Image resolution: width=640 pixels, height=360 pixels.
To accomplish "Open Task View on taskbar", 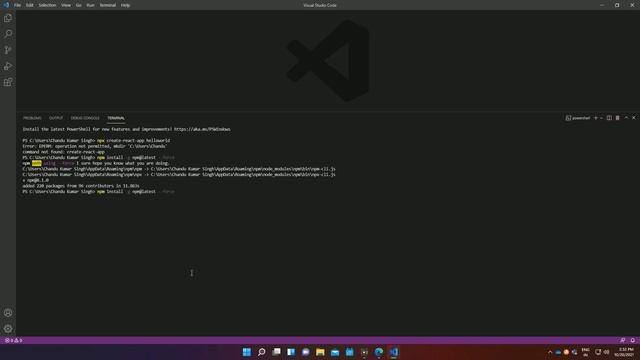I will [x=276, y=352].
